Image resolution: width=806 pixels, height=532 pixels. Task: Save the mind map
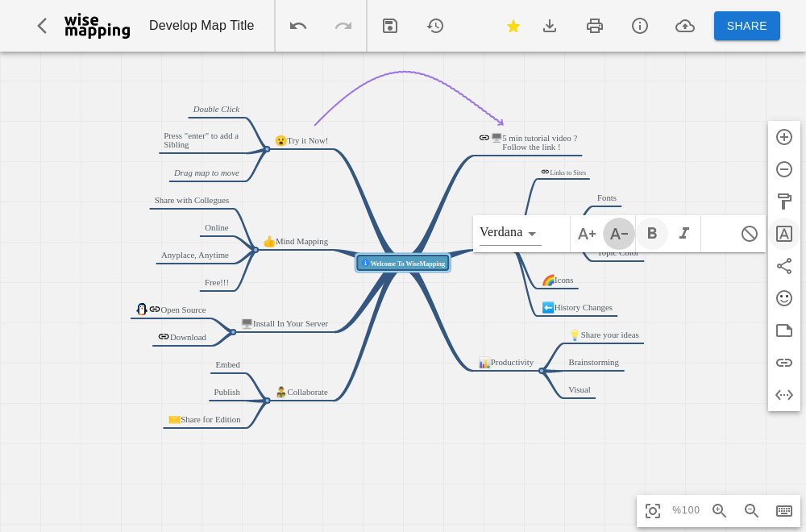pos(390,26)
